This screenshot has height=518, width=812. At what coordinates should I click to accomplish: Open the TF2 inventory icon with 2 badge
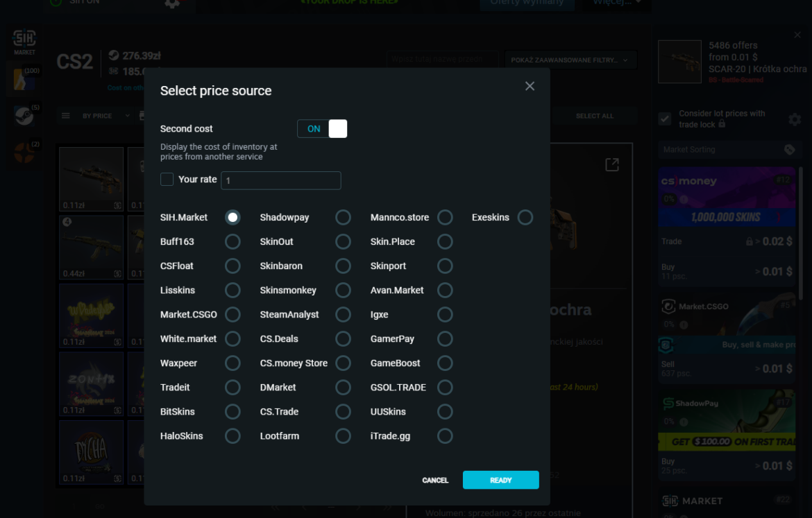tap(24, 153)
